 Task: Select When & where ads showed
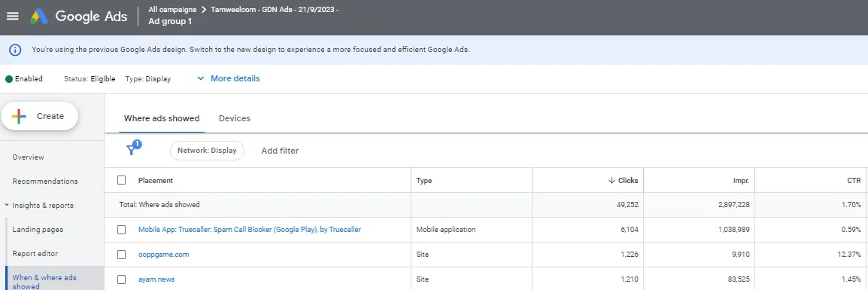(54, 279)
